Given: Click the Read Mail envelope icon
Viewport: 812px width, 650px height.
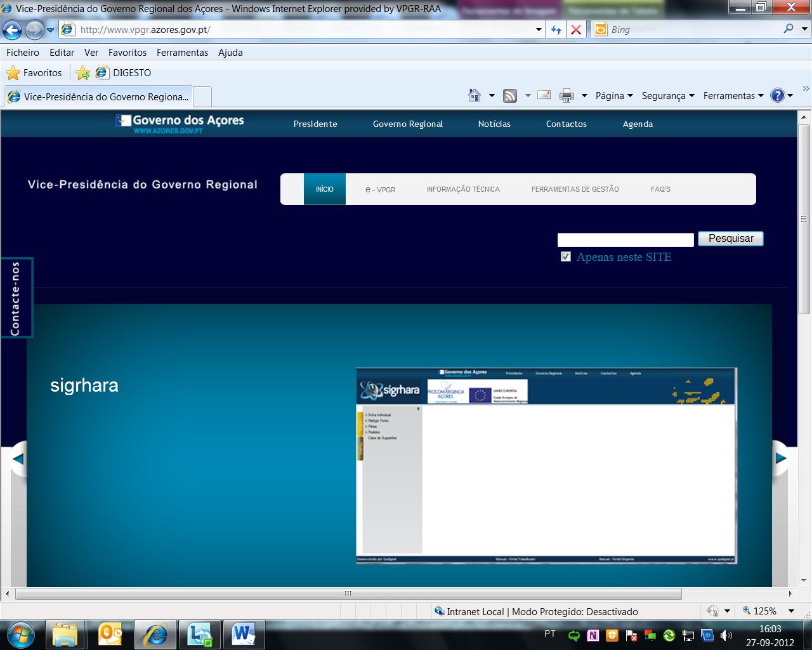Looking at the screenshot, I should (544, 95).
